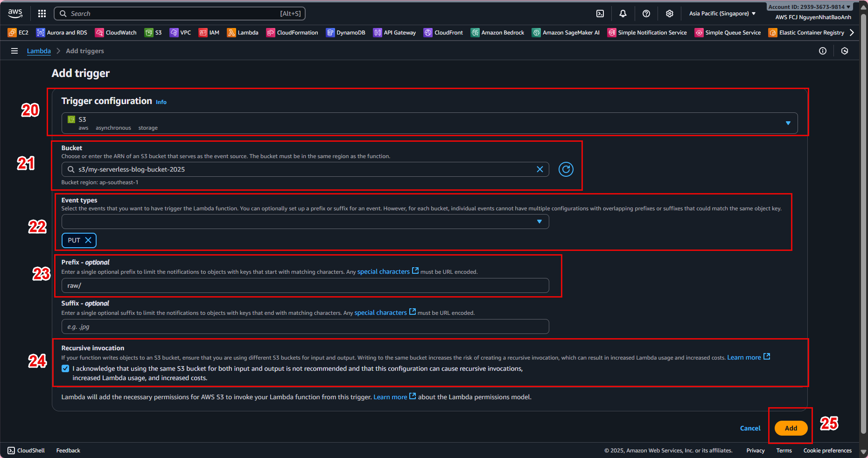This screenshot has height=458, width=868.
Task: Click the 'Add triggers' breadcrumb text
Action: point(85,51)
